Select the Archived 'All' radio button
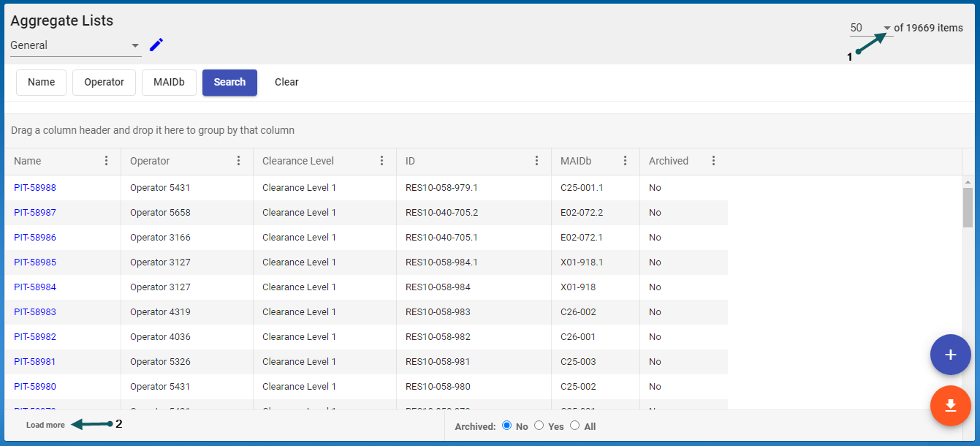980x446 pixels. (x=575, y=426)
